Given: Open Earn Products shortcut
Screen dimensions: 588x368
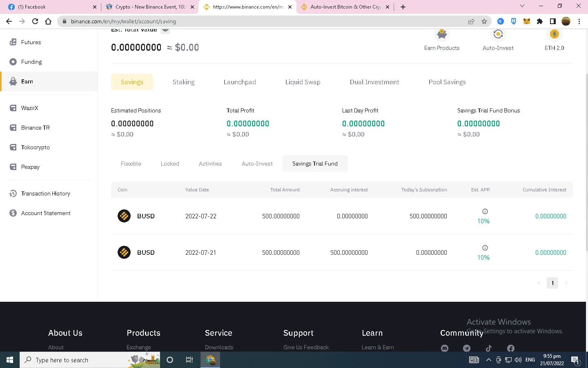Looking at the screenshot, I should [442, 41].
